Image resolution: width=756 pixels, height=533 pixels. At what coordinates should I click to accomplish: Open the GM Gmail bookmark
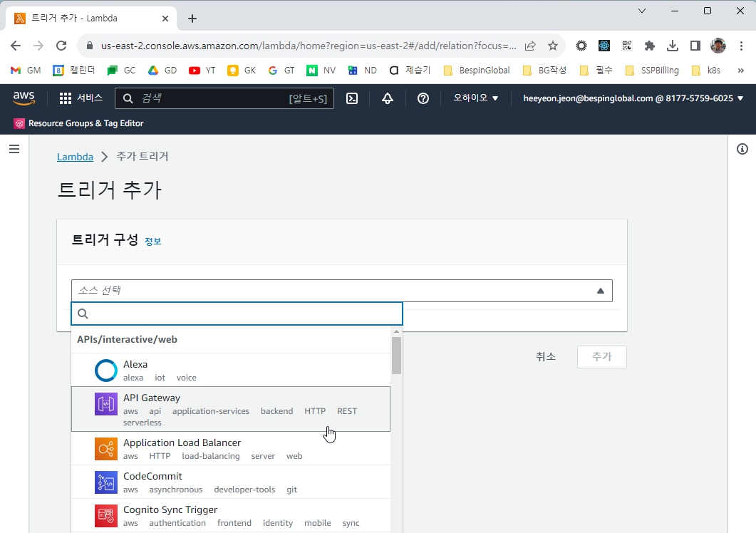[26, 71]
